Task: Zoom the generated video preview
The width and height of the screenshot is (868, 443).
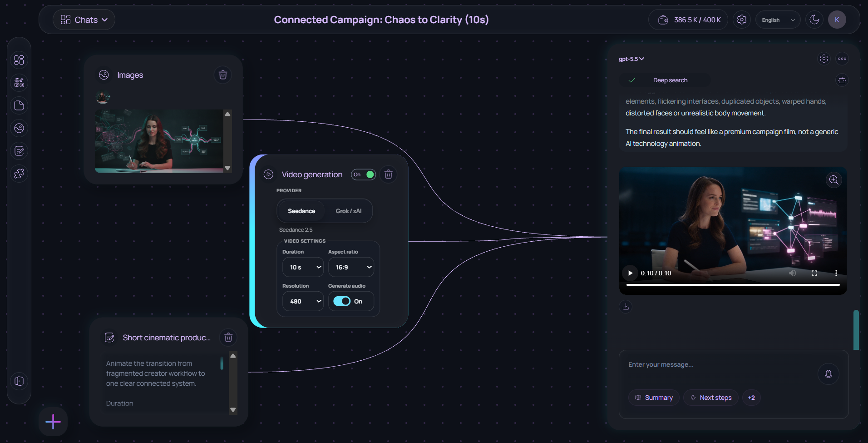Action: pyautogui.click(x=834, y=180)
